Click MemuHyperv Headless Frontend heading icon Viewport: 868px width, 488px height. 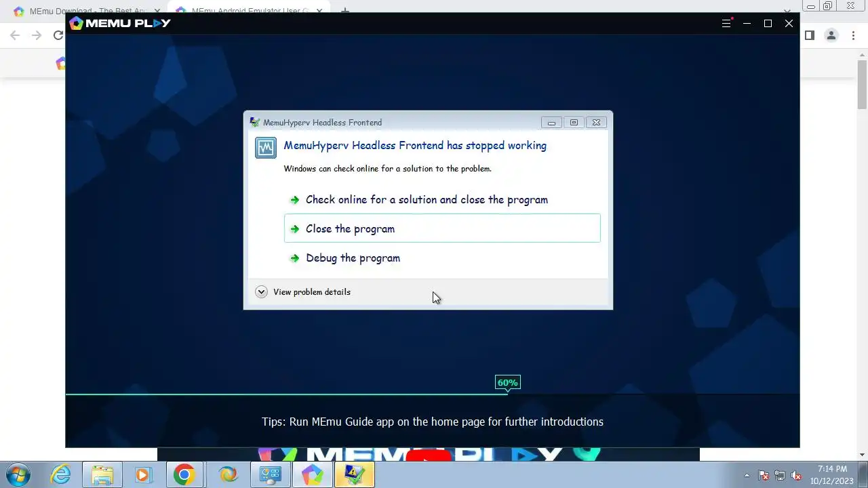point(266,147)
